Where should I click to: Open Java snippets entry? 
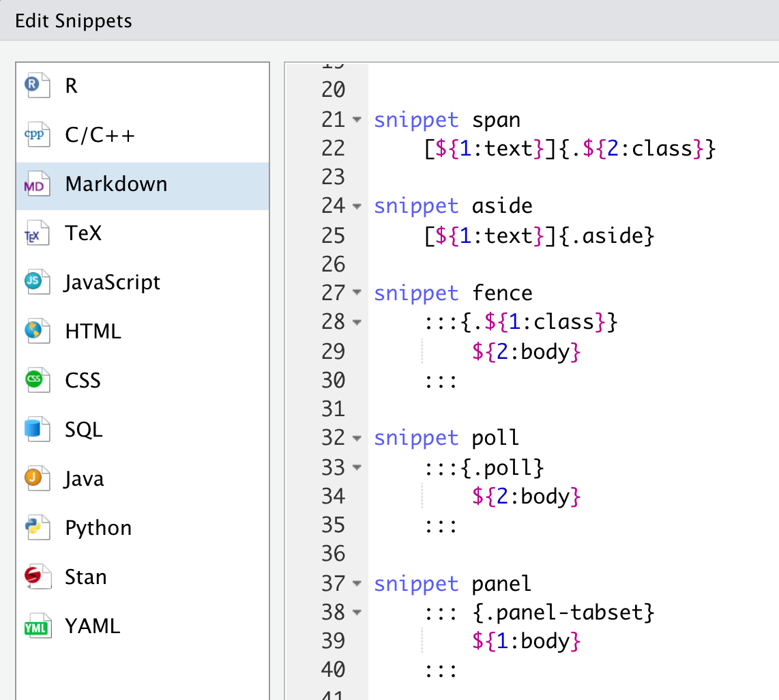click(143, 478)
